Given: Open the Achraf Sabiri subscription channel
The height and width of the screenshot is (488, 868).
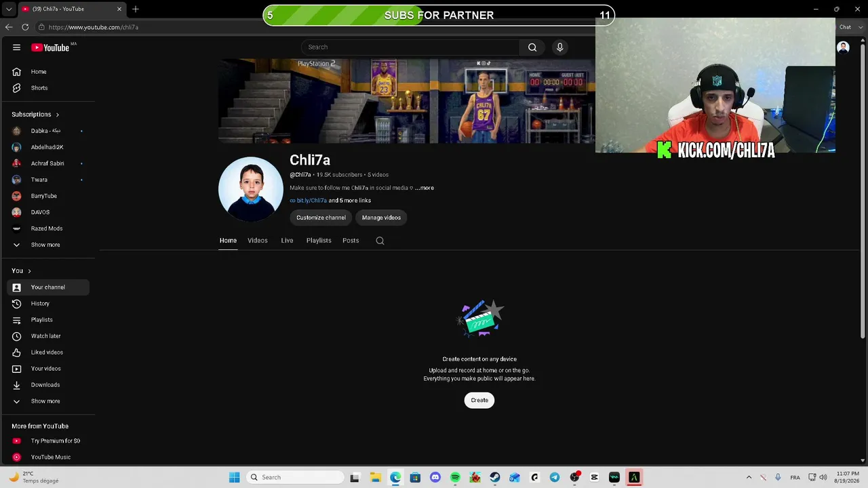Looking at the screenshot, I should click(x=47, y=163).
